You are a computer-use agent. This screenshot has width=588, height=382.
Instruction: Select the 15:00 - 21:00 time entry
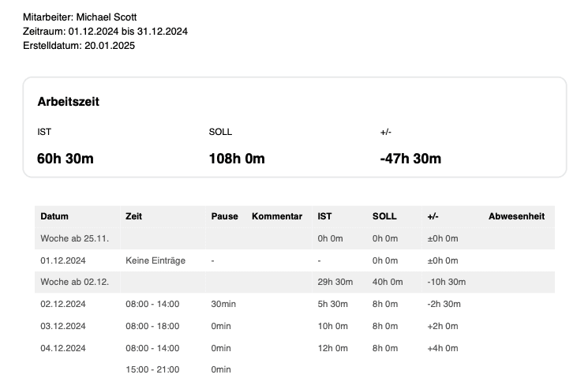pos(152,369)
